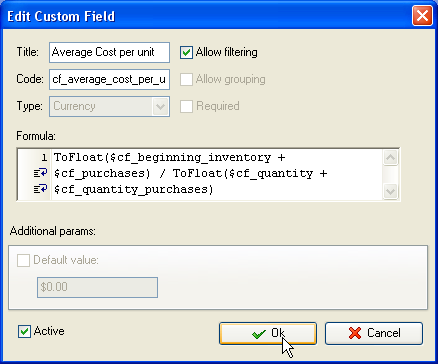Image resolution: width=438 pixels, height=364 pixels.
Task: Click the formula scrollbar down arrow
Action: tap(390, 192)
